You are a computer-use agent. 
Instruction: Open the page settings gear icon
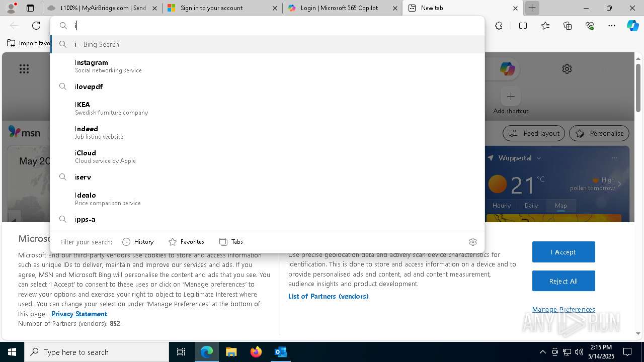coord(567,69)
